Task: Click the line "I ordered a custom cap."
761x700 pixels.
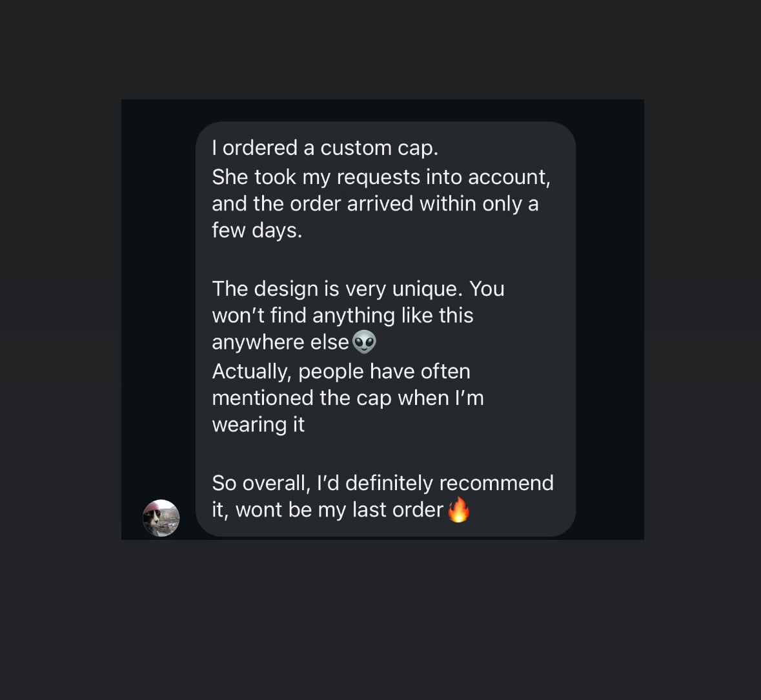Action: [325, 148]
